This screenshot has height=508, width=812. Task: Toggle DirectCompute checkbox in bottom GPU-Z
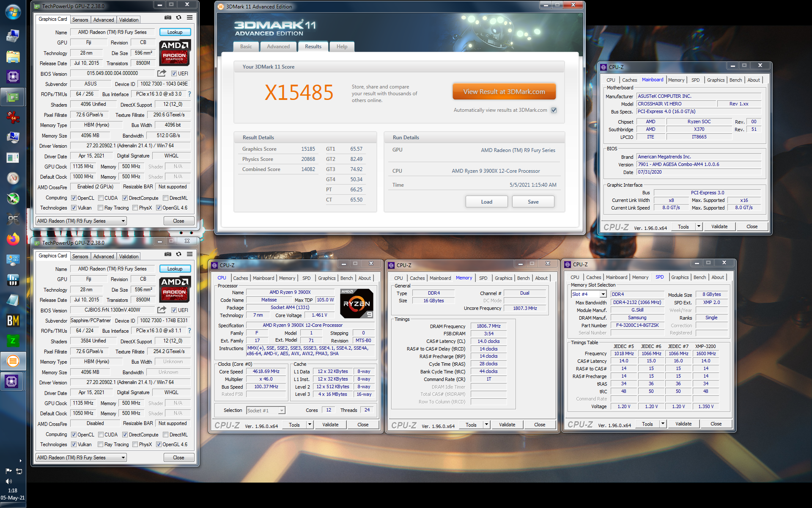125,435
